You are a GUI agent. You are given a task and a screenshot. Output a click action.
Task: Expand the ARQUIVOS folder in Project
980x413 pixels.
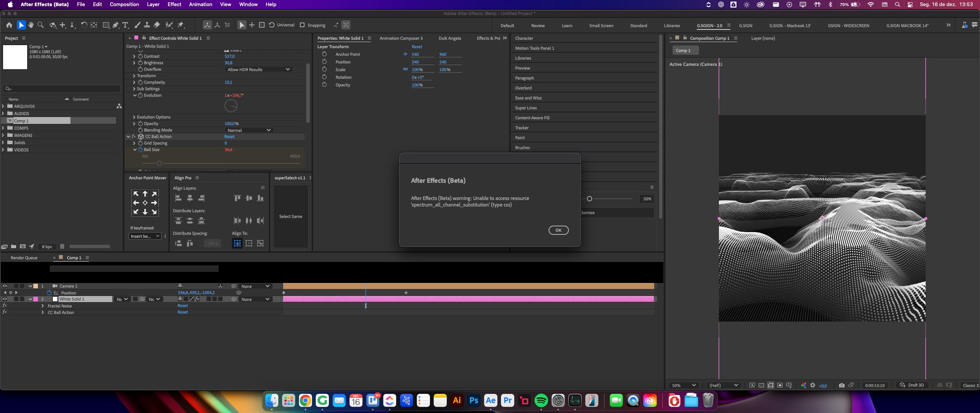[3, 106]
